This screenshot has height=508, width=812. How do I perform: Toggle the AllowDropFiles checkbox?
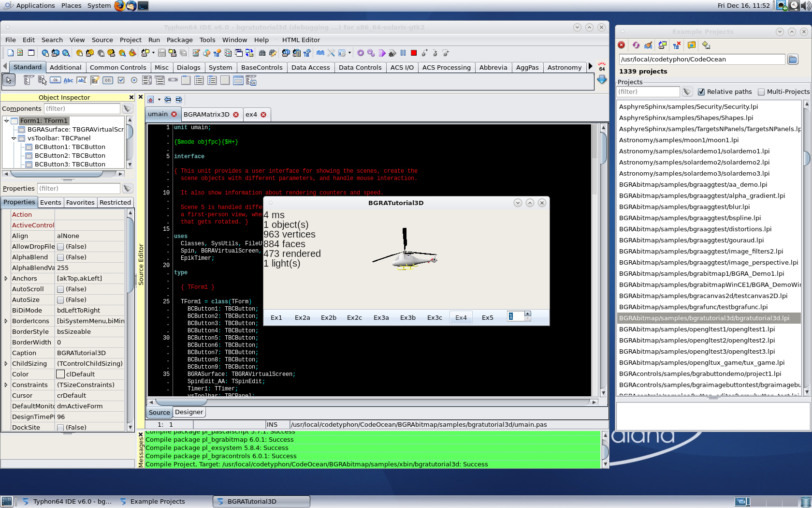tap(60, 247)
